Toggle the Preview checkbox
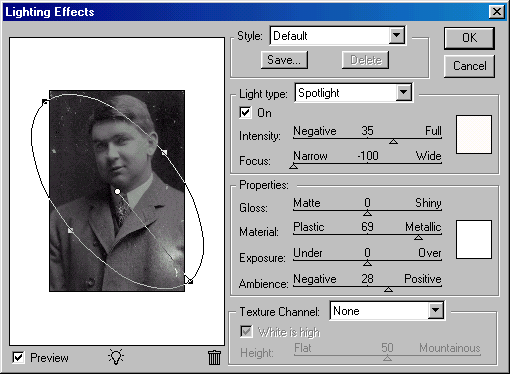510x374 pixels. pos(18,358)
